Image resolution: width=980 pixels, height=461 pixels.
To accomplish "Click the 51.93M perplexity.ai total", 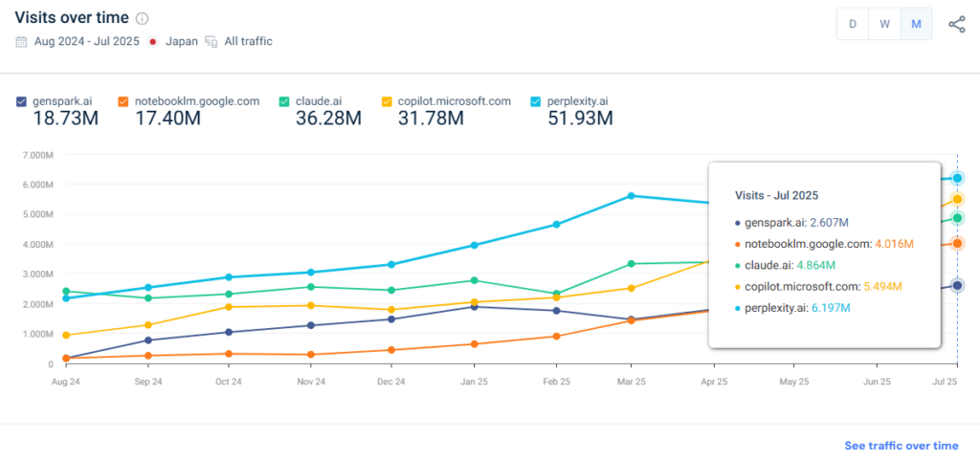I will point(580,118).
